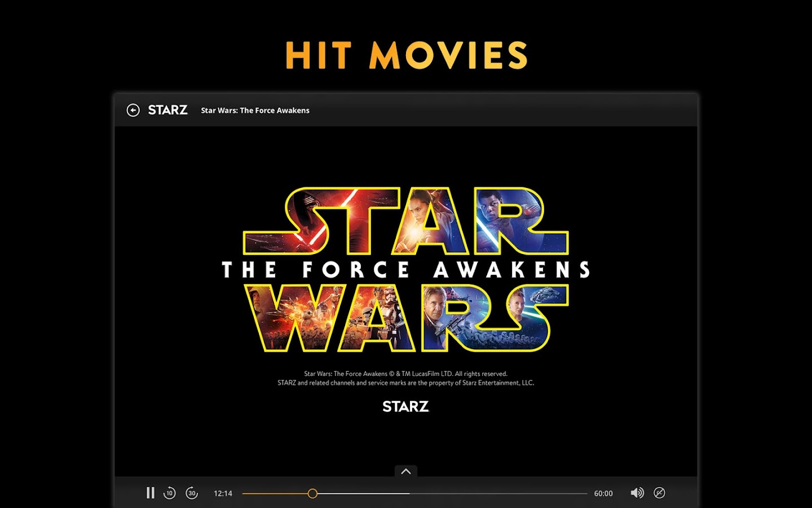Click the progress slider handle
Screen dimensions: 812x508
[312, 493]
